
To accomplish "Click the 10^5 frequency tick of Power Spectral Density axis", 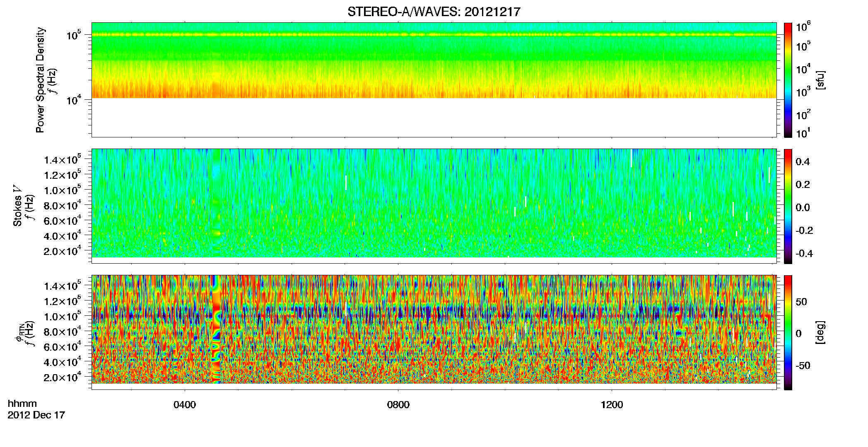I will [74, 35].
